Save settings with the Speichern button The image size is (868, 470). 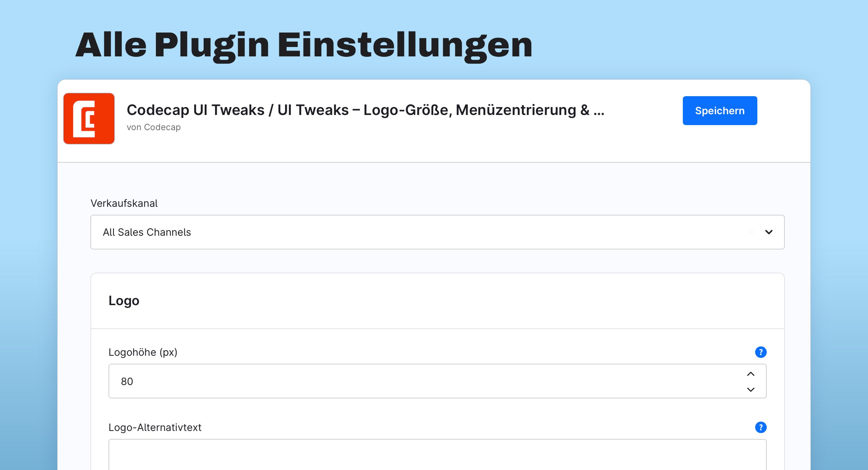coord(720,111)
